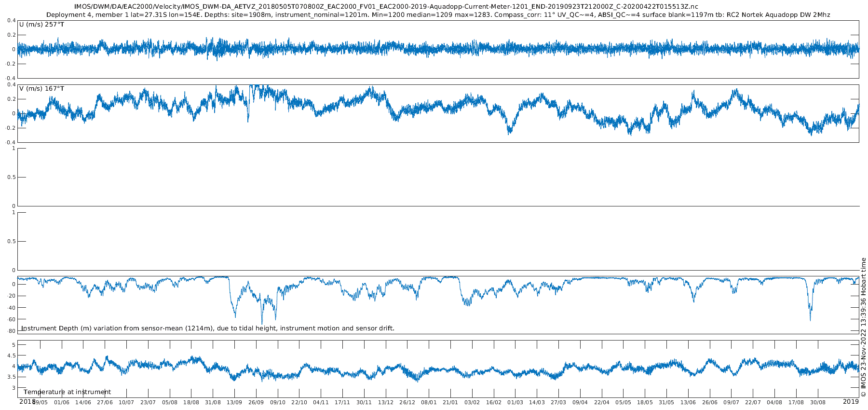Click the 23/07 date tick label
The image size is (868, 410).
[x=148, y=402]
